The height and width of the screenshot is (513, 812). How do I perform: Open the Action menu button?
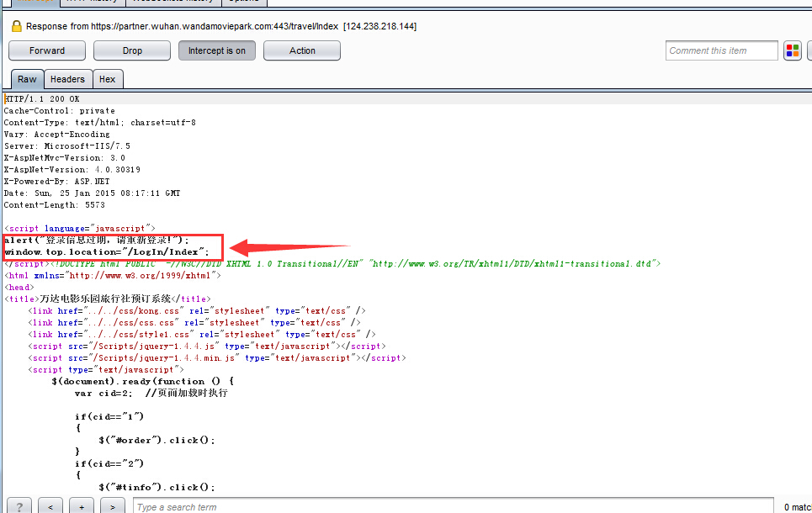[x=302, y=50]
